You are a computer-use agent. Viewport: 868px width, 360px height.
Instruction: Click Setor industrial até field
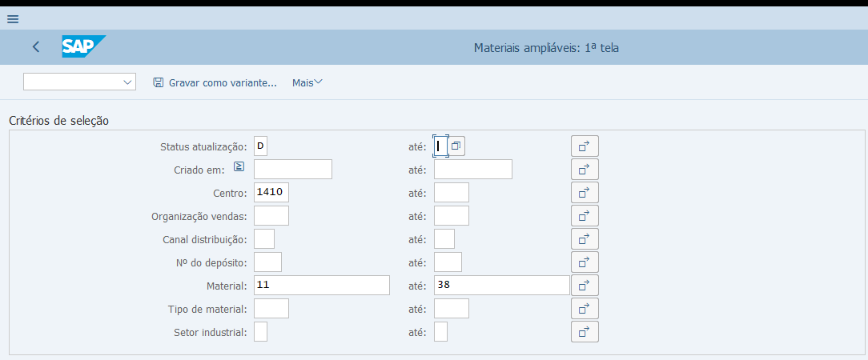[440, 332]
